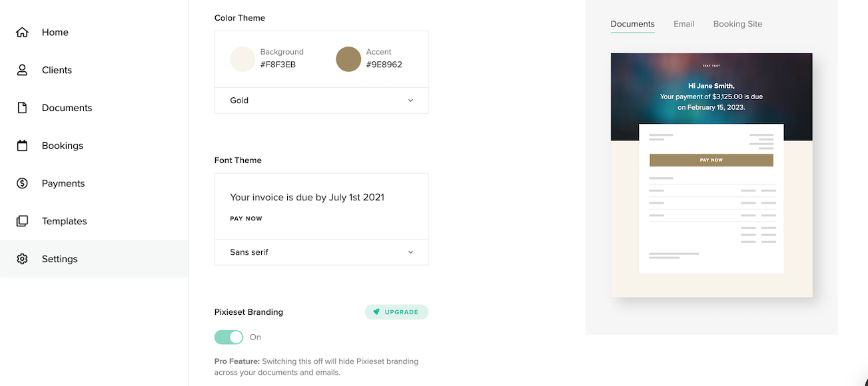Click the PAY NOW button in preview
Image resolution: width=868 pixels, height=386 pixels.
coord(711,160)
